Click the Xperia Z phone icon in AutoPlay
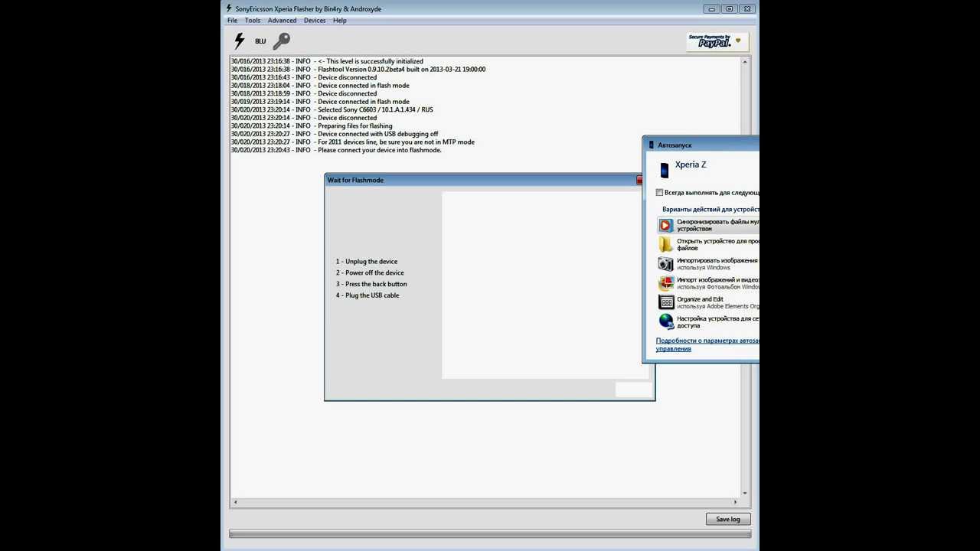Screen dimensions: 980x551 pyautogui.click(x=664, y=169)
